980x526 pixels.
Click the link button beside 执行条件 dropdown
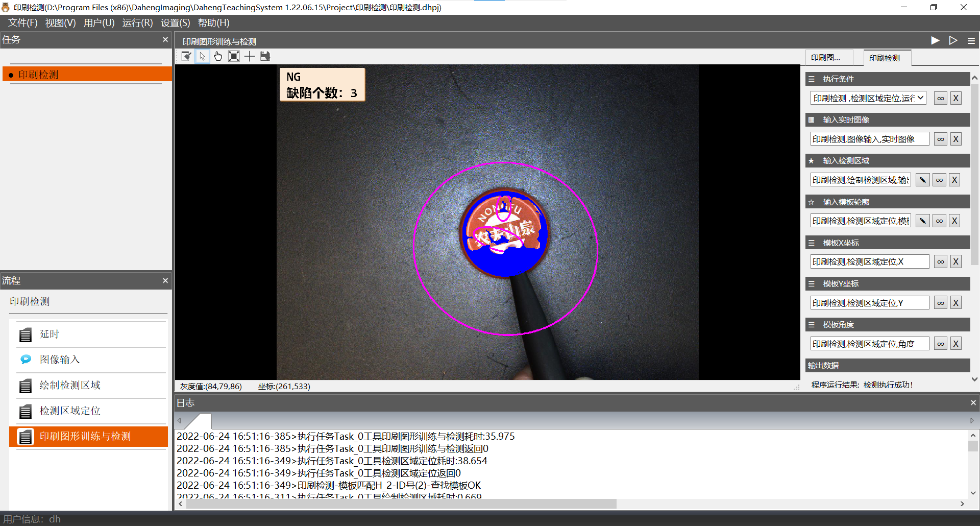point(941,98)
